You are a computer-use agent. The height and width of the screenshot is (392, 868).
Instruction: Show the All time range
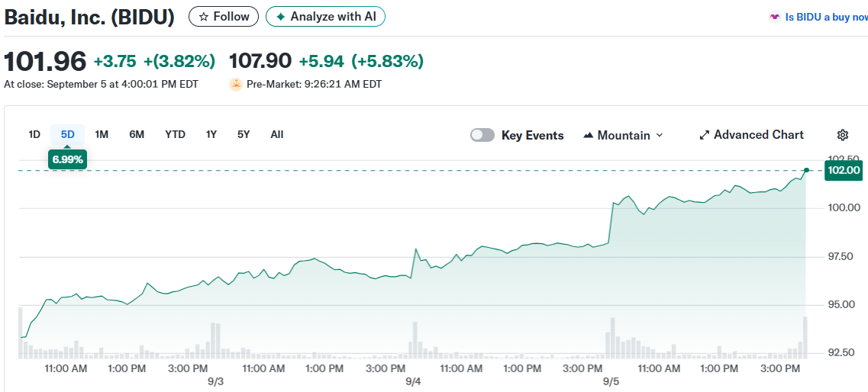tap(277, 134)
